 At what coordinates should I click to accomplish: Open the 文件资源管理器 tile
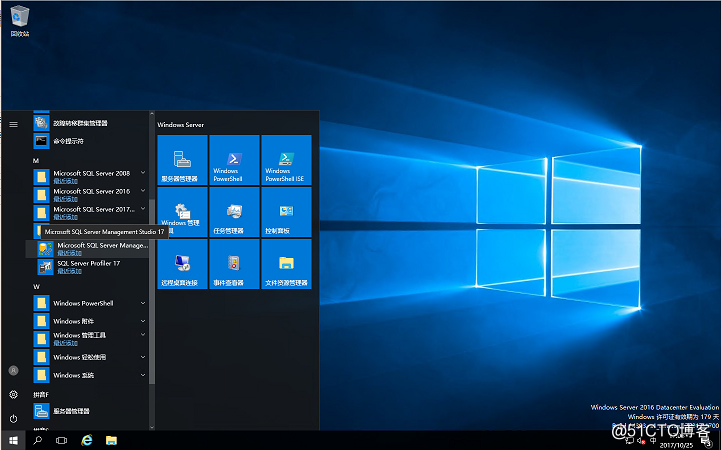pos(286,264)
